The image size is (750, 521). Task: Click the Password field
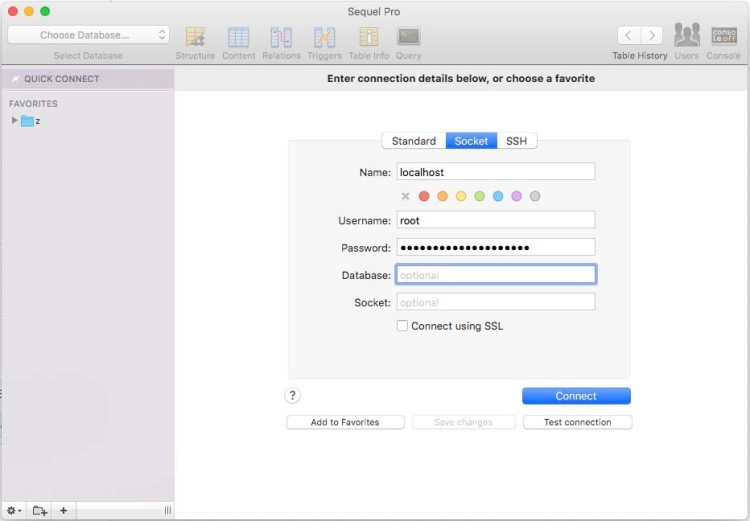[496, 247]
